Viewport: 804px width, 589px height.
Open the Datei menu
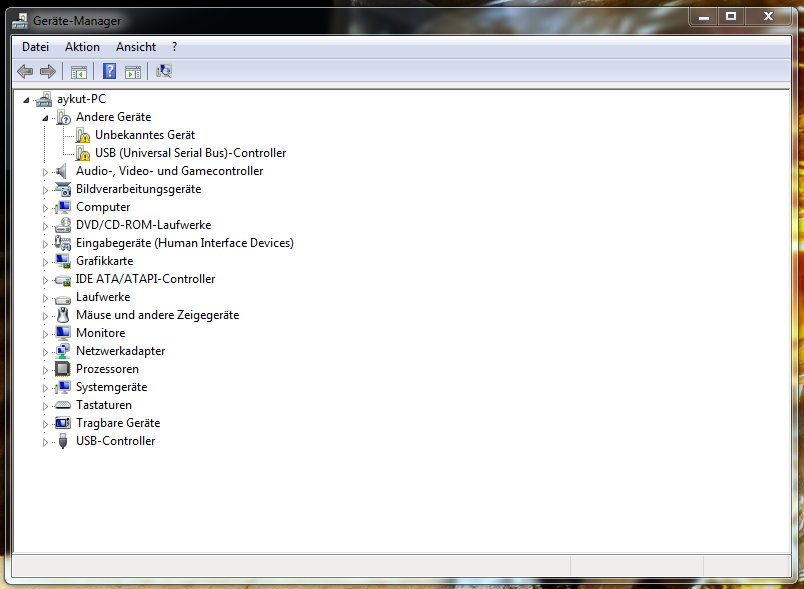point(35,47)
